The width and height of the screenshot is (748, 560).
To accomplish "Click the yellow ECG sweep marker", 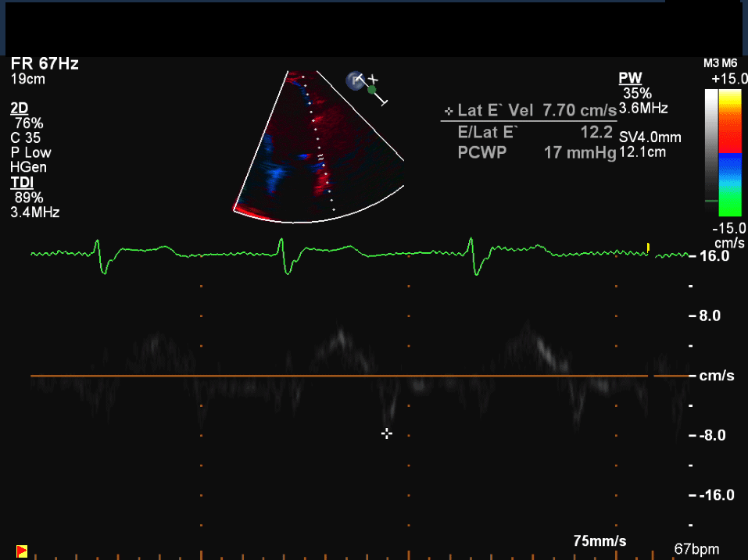I will click(x=648, y=248).
